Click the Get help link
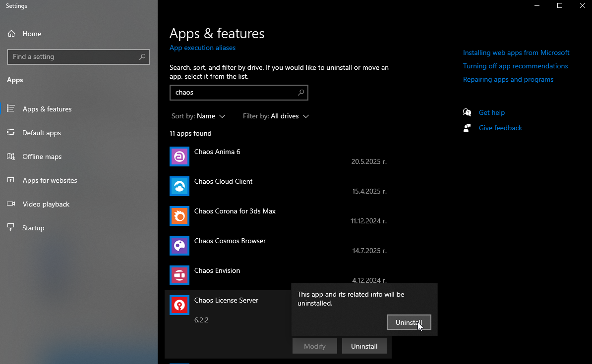Screen dimensions: 592x364 [491, 112]
